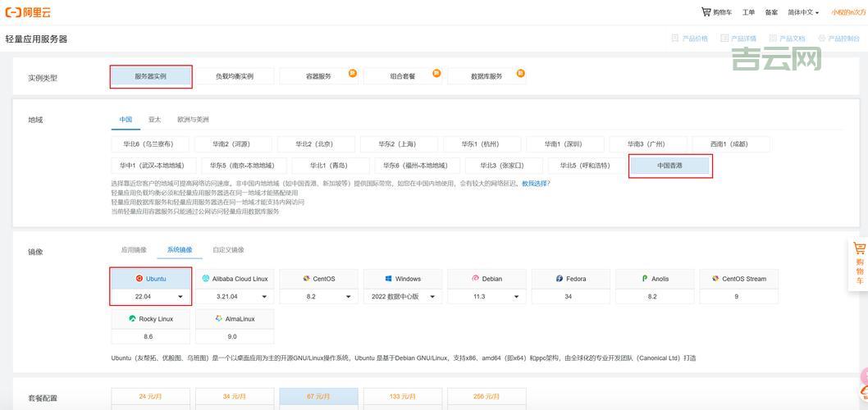Select 数据库服务 instance type

click(487, 76)
